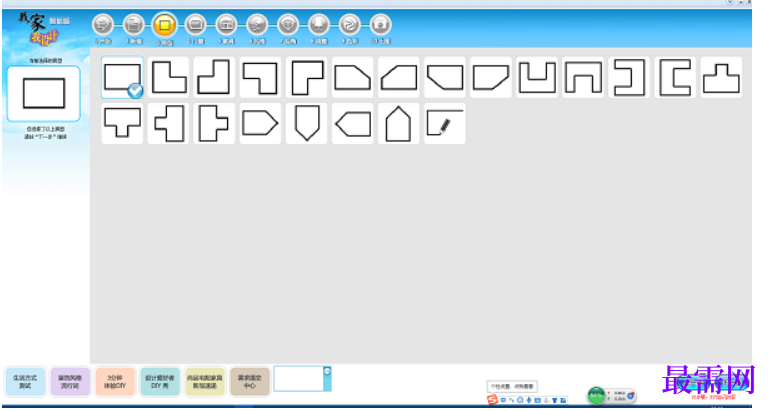Select rectangle with bottom-right corner cut
The width and height of the screenshot is (774, 411).
coord(491,77)
